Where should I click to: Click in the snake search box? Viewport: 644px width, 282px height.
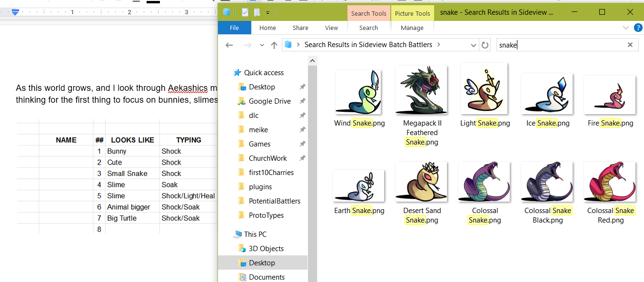pyautogui.click(x=560, y=45)
